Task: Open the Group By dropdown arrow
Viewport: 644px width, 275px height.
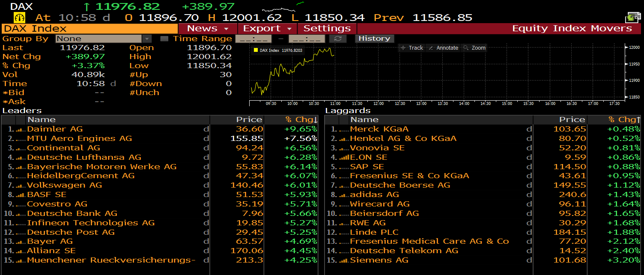Action: [147, 39]
